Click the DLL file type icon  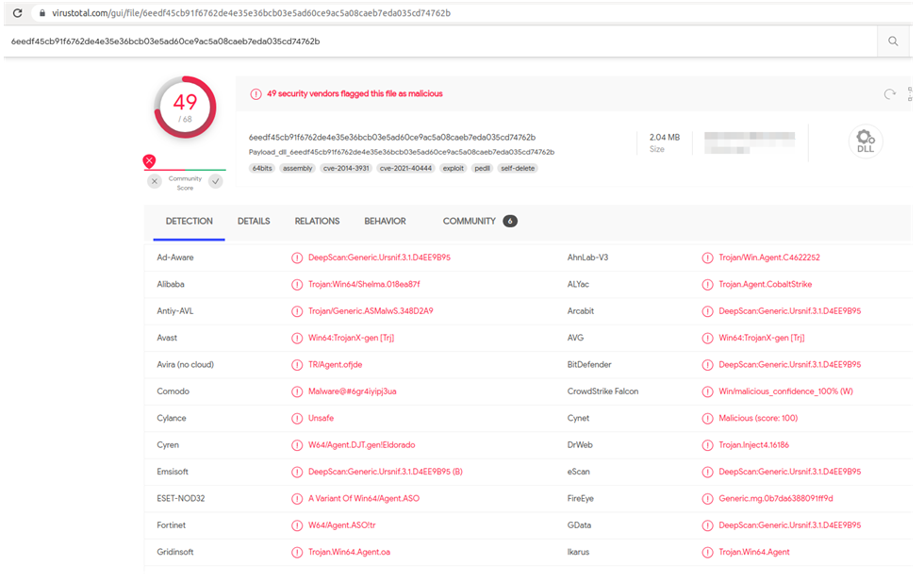click(866, 141)
